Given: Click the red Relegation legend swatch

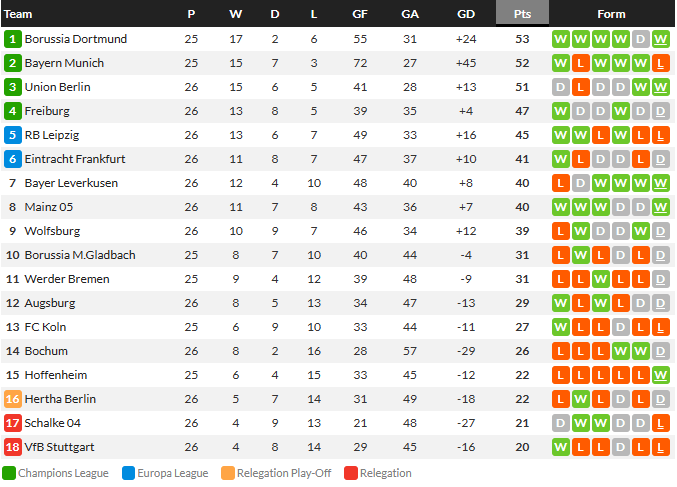Looking at the screenshot, I should (x=351, y=473).
